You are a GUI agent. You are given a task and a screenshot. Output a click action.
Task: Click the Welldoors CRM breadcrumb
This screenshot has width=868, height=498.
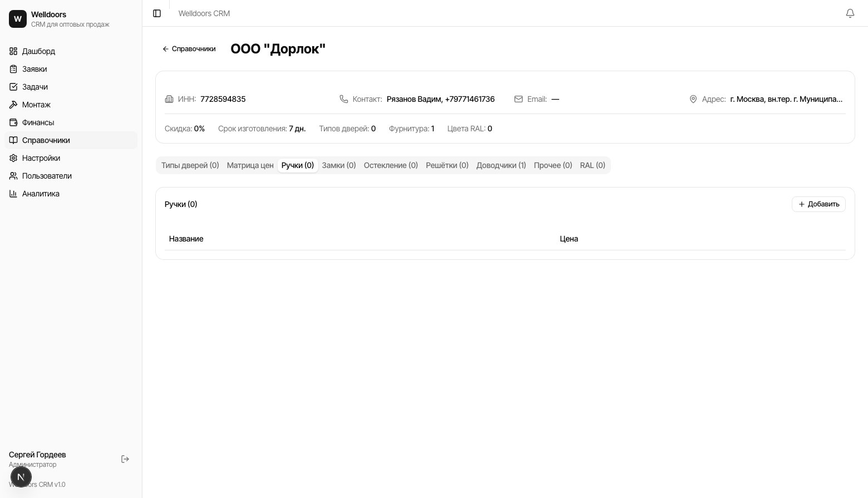click(x=204, y=13)
